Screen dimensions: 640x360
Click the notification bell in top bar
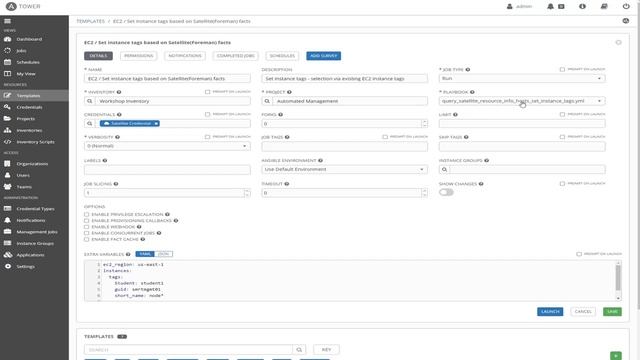[x=550, y=7]
